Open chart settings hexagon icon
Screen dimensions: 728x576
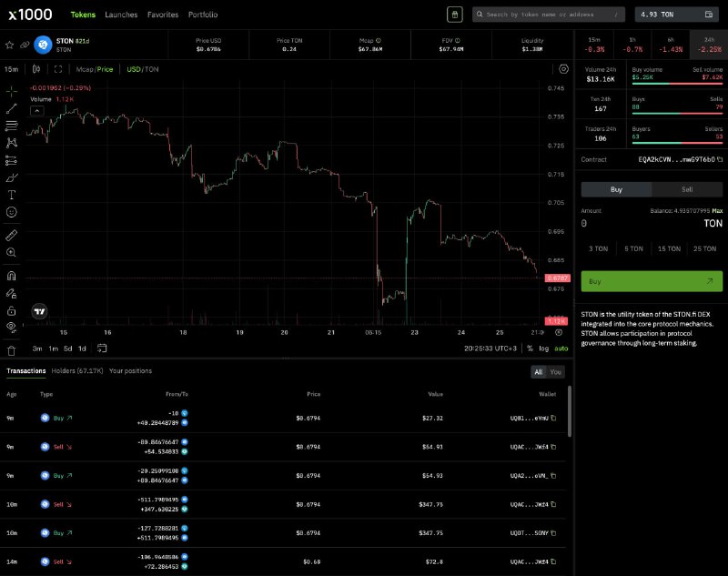pos(563,69)
